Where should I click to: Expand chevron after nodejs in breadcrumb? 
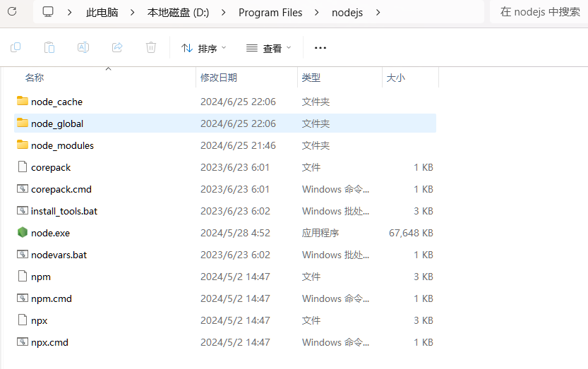[378, 13]
